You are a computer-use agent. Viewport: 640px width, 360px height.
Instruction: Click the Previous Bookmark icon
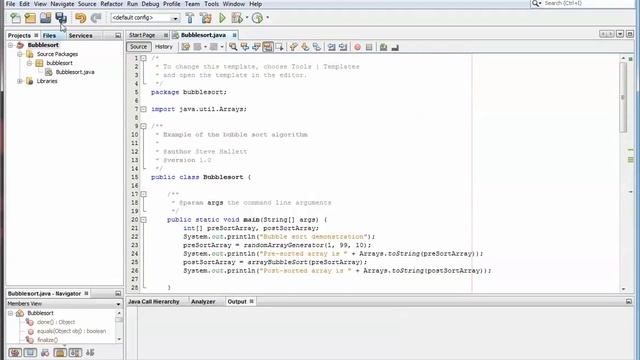pos(293,47)
